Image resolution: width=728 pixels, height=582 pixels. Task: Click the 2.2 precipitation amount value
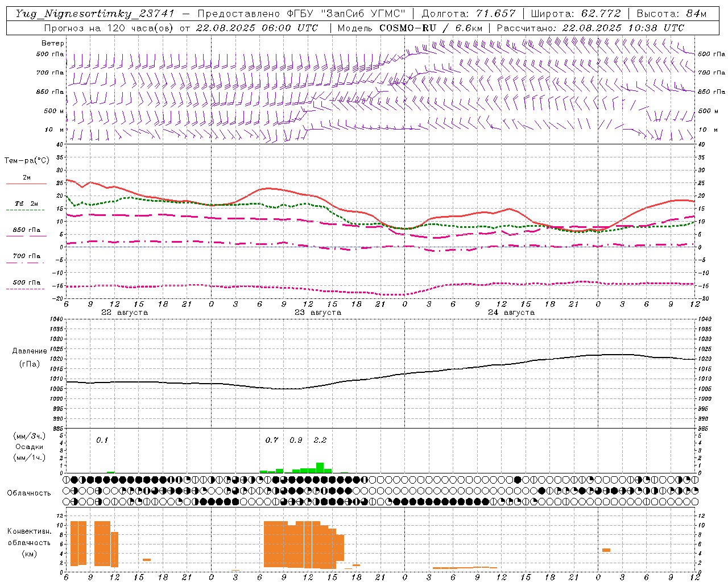pos(320,440)
